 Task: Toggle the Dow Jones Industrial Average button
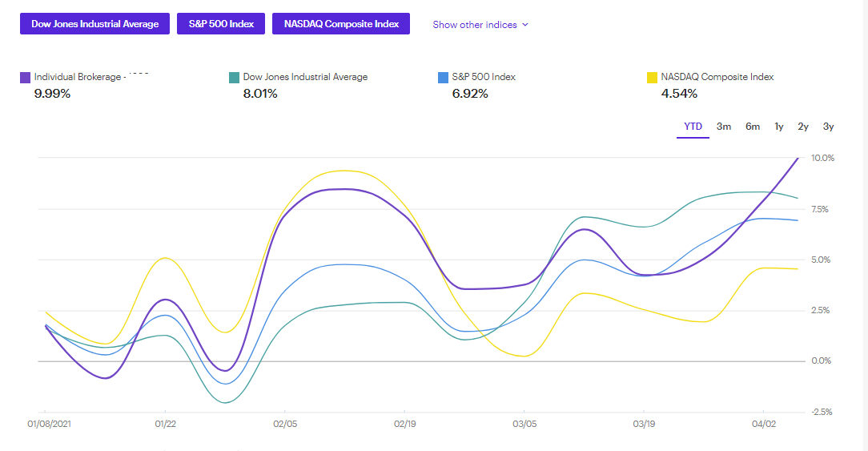tap(94, 24)
